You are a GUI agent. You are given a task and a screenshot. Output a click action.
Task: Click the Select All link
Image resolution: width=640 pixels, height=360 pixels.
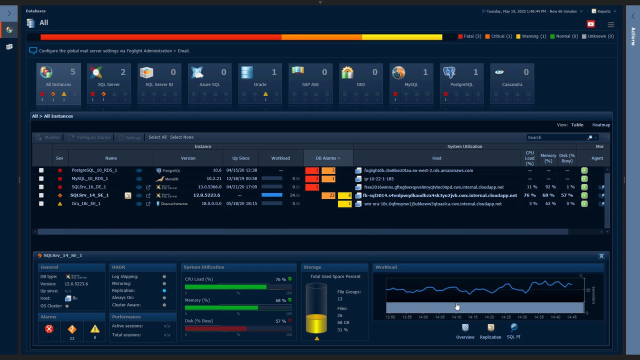[x=158, y=137]
